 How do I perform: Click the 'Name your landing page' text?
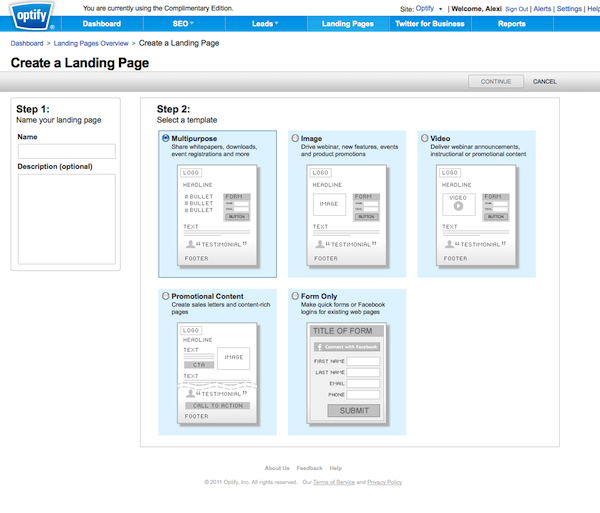click(x=59, y=120)
